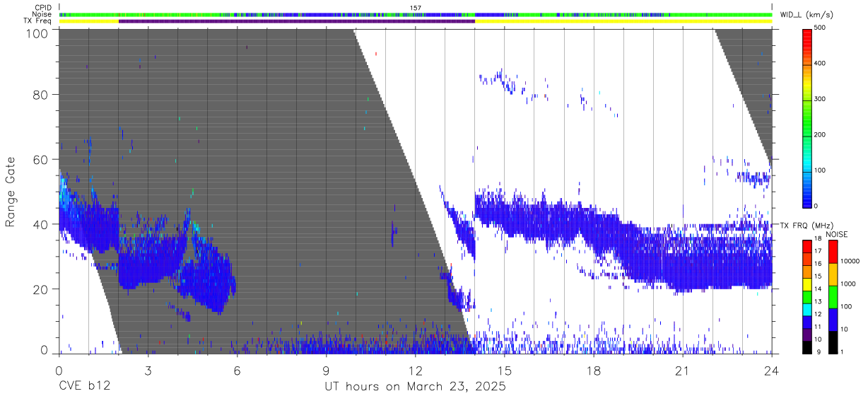
Task: Click the 1 label on noise legend
Action: tap(840, 351)
